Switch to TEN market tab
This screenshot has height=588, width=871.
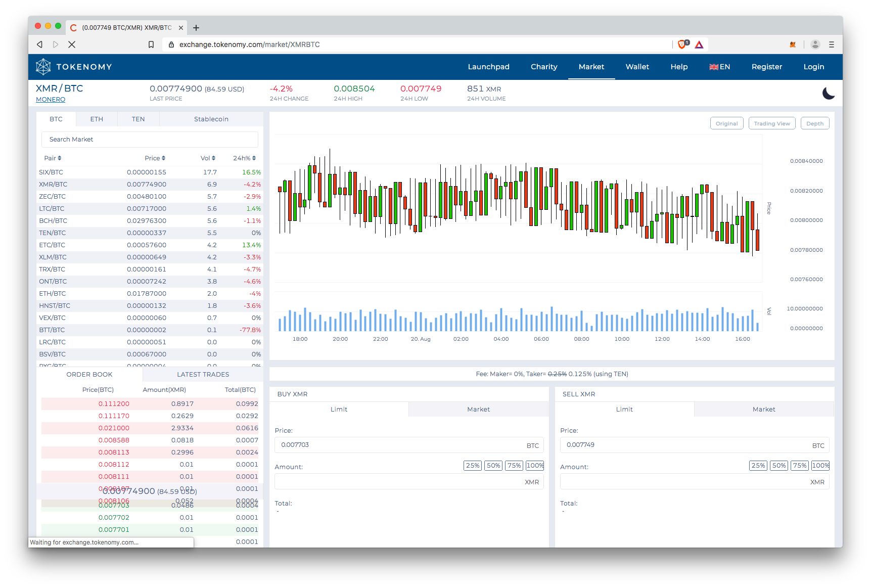coord(138,119)
